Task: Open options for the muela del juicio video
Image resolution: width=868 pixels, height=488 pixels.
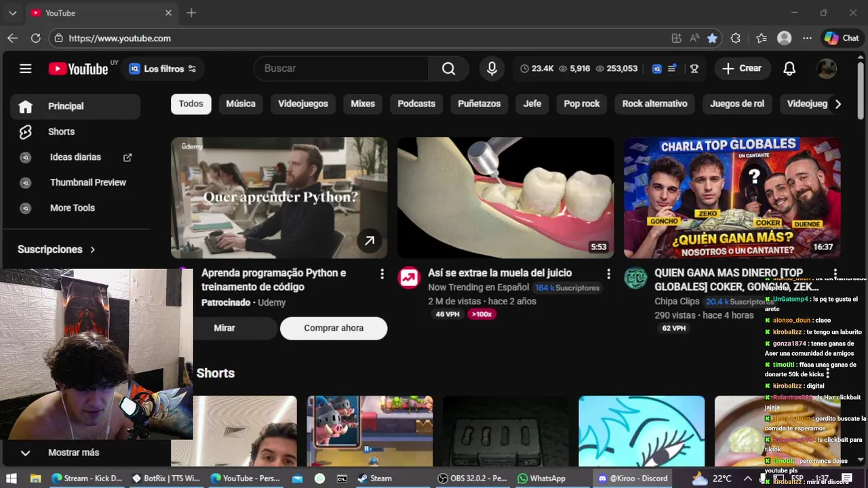Action: tap(608, 274)
